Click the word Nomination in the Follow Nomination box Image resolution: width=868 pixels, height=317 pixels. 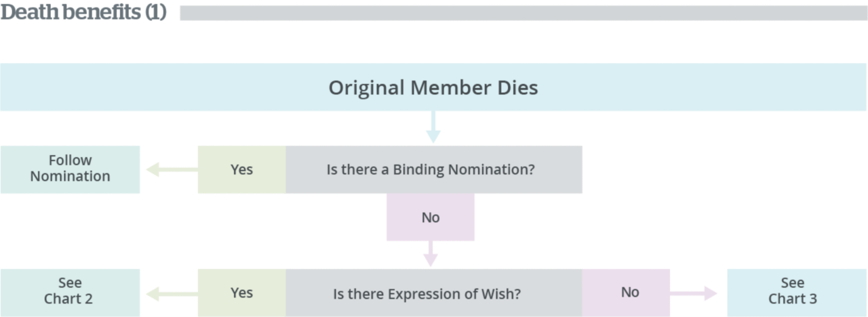[70, 177]
